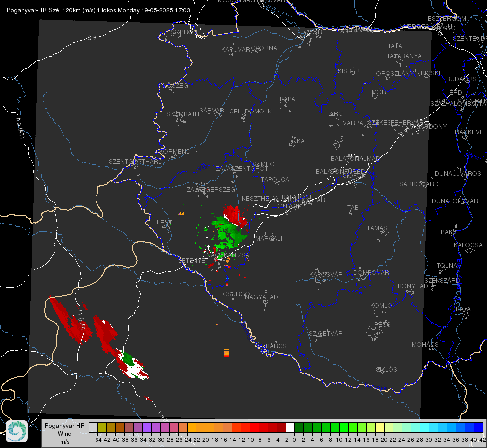The width and height of the screenshot is (487, 448).
Task: Click the LETENYE label
Action: (x=192, y=260)
